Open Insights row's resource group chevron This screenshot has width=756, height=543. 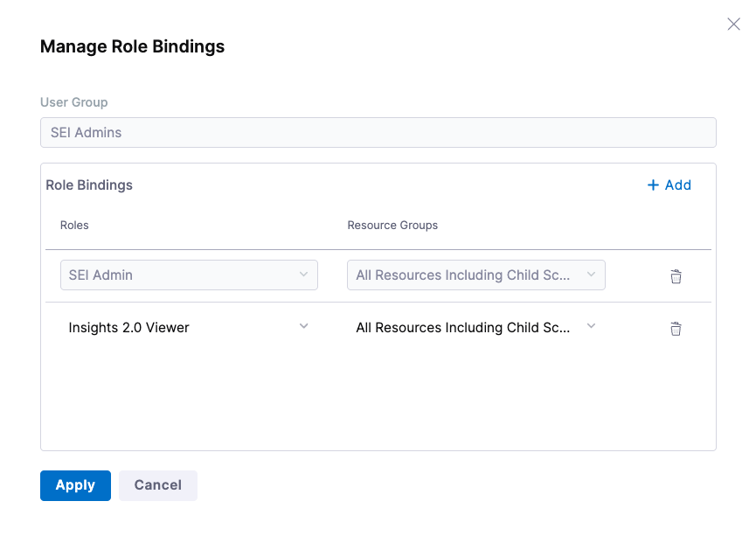tap(591, 326)
